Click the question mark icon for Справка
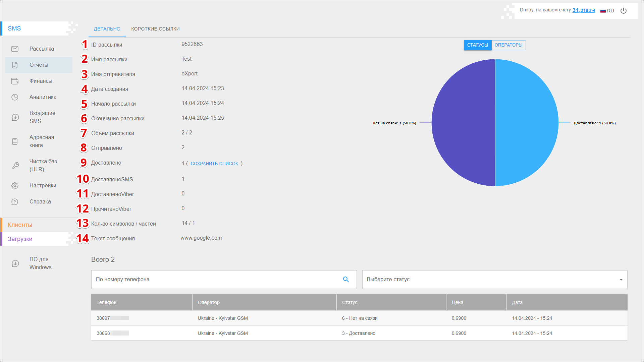 click(x=15, y=202)
